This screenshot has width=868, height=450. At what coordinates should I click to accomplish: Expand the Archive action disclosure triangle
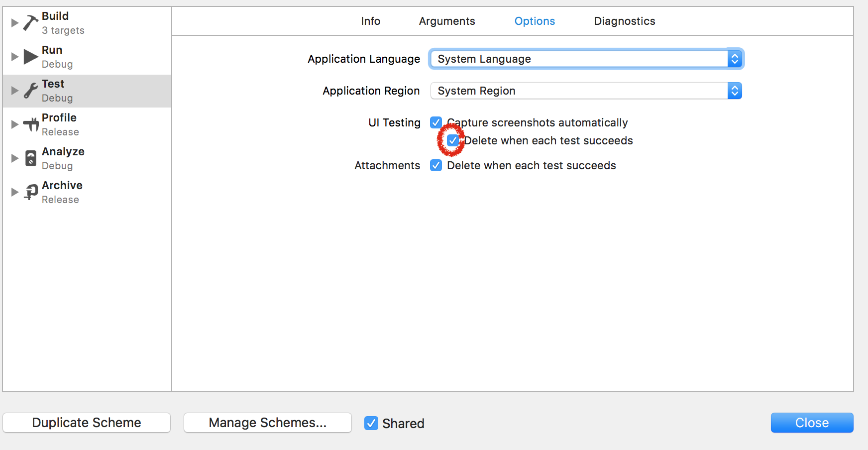point(15,192)
